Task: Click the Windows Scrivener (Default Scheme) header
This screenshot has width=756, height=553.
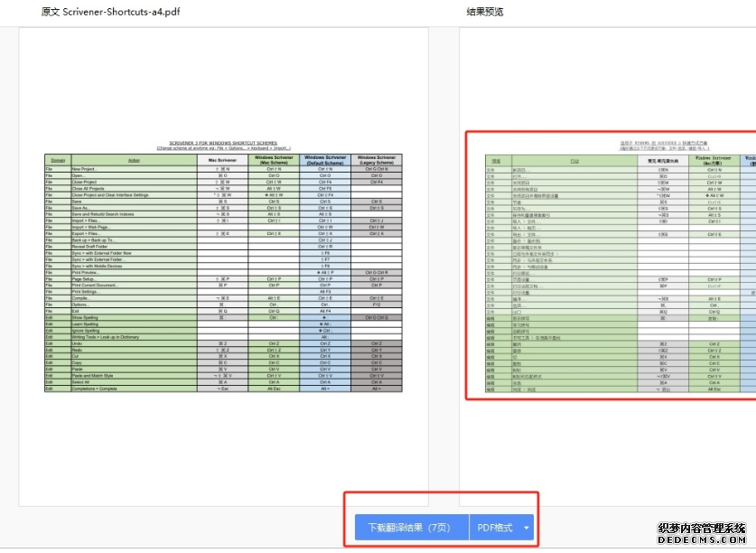Action: [x=325, y=160]
